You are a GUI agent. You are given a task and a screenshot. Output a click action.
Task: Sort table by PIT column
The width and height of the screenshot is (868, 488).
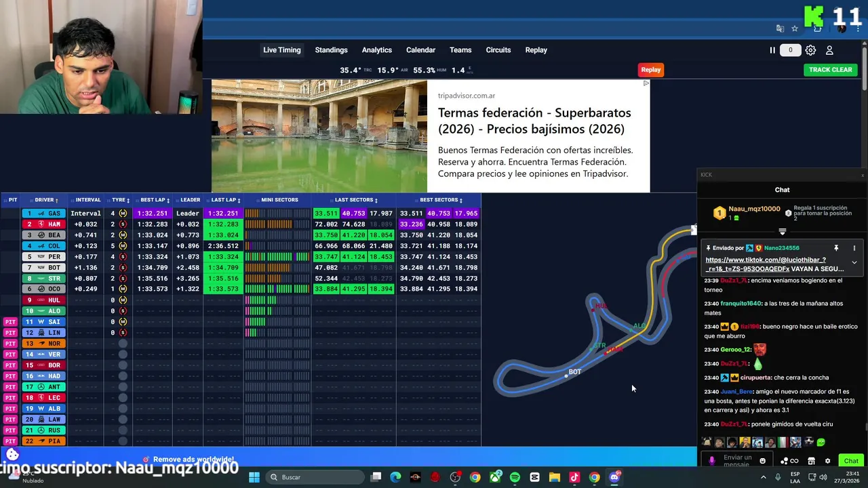tap(12, 200)
